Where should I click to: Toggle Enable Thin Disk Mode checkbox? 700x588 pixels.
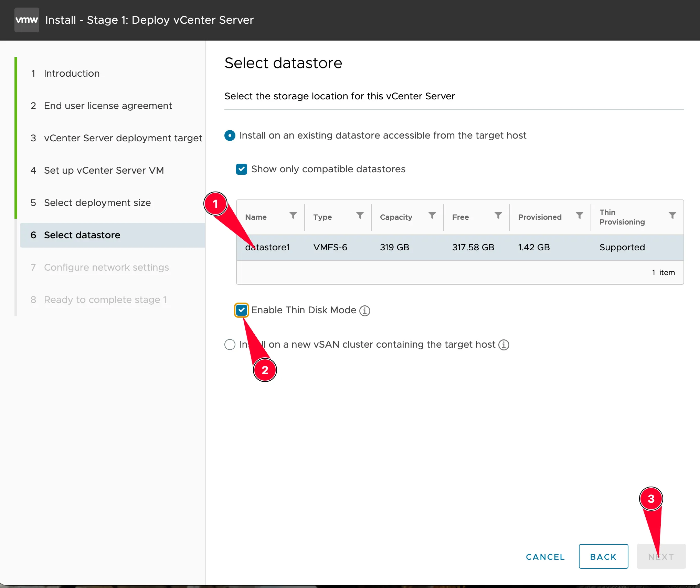pos(242,310)
